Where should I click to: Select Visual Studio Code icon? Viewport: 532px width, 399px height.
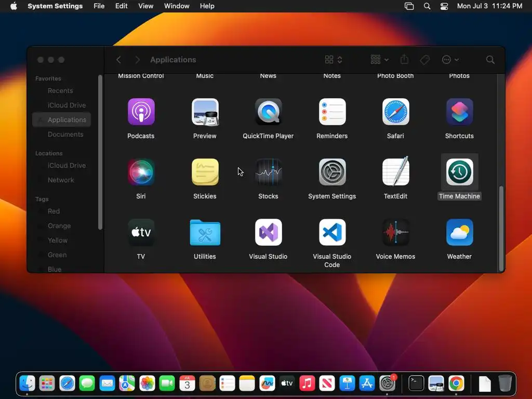(332, 232)
